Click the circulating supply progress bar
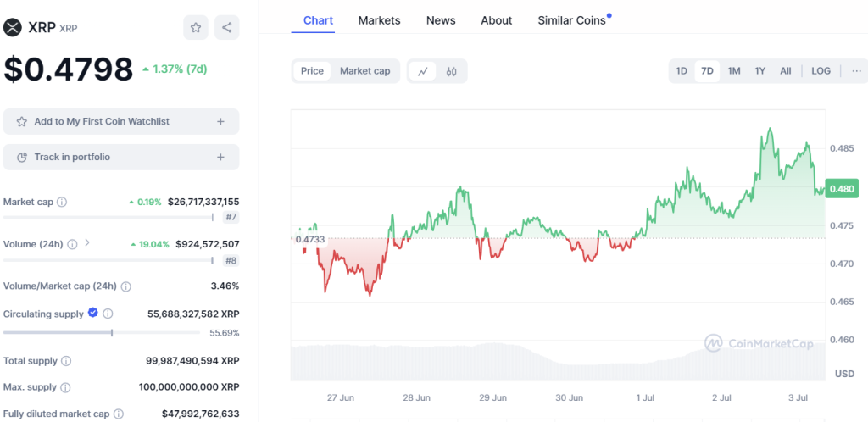This screenshot has width=868, height=422. coord(110,332)
